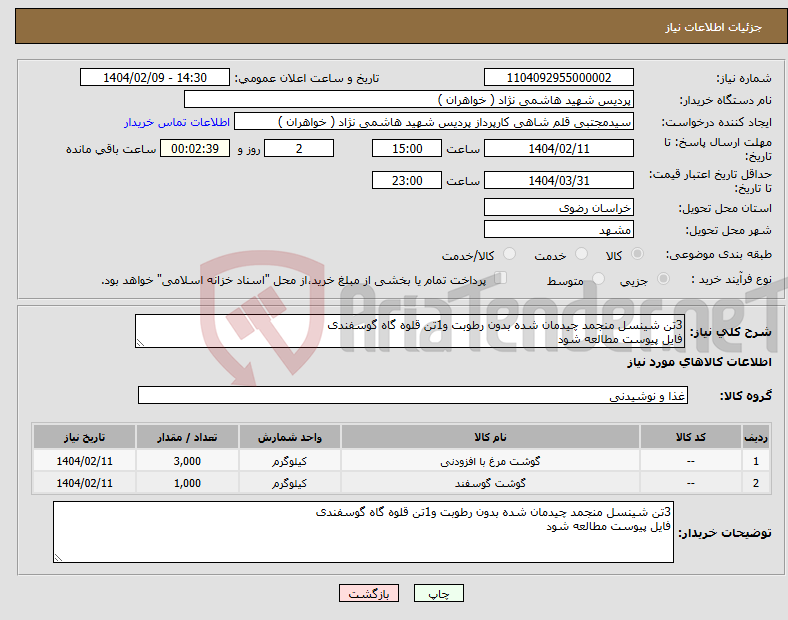The height and width of the screenshot is (620, 788).
Task: Click the delivery province field خراسان رضوی
Action: click(558, 207)
